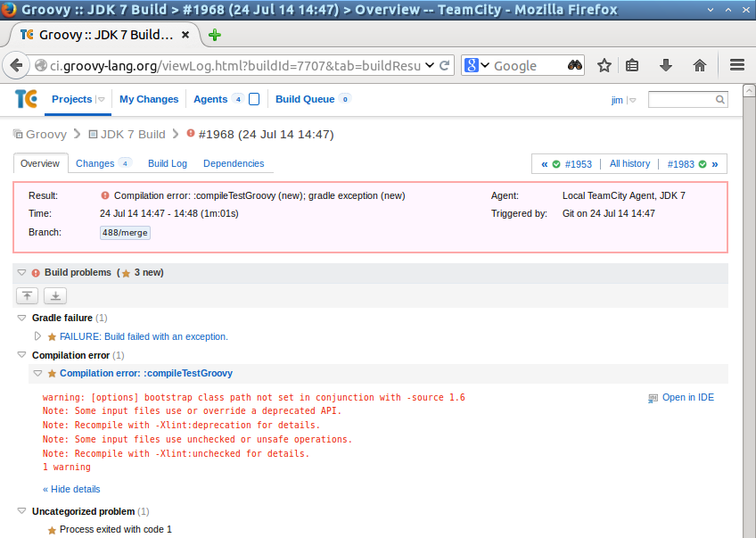Switch to the Overview tab

click(40, 163)
